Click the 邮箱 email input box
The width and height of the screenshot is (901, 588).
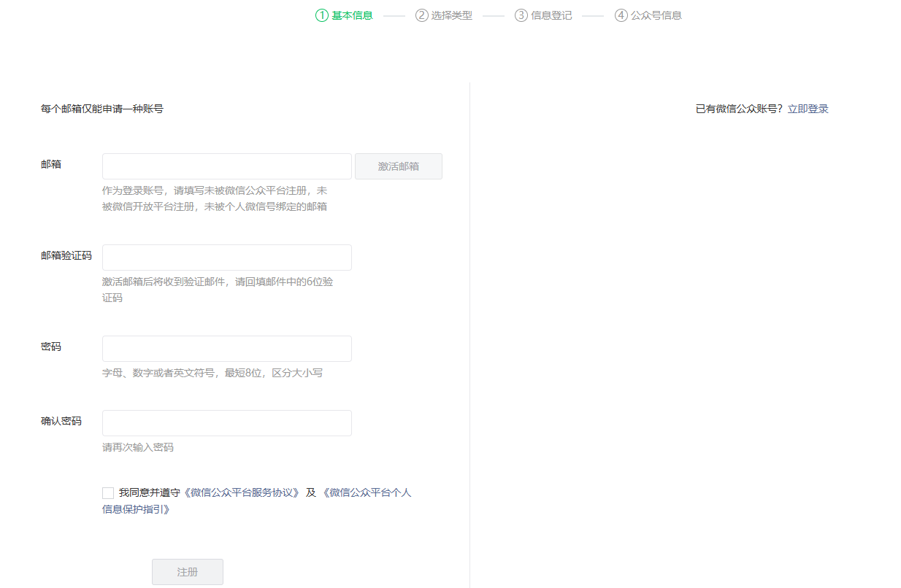click(226, 166)
